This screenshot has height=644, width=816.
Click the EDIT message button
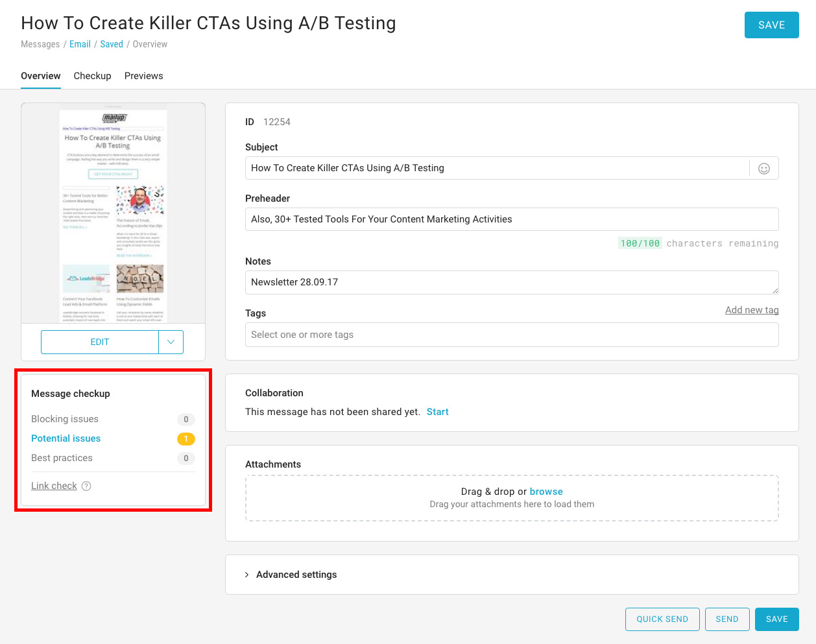coord(100,342)
